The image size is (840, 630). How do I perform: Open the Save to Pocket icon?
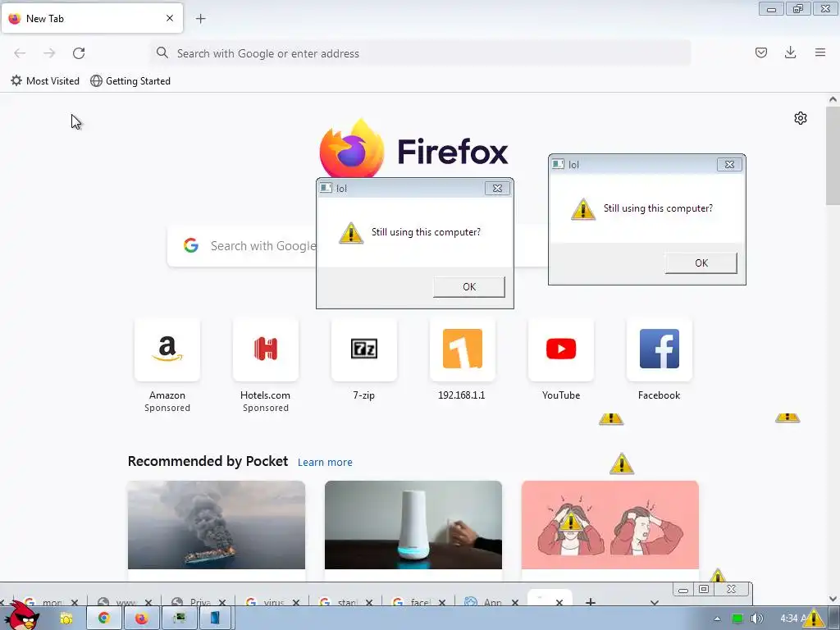[x=760, y=52]
